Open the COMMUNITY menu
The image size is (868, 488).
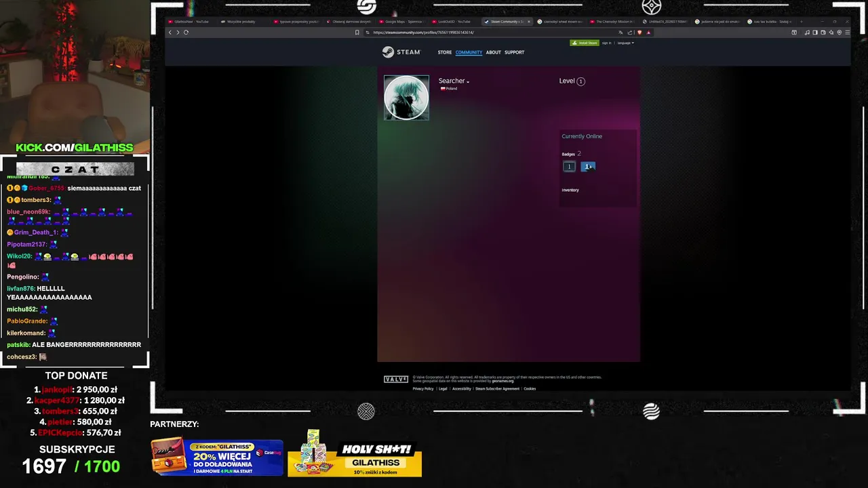point(469,52)
